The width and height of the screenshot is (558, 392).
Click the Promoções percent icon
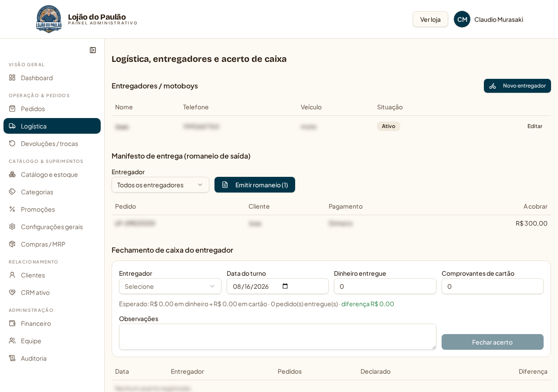[12, 209]
